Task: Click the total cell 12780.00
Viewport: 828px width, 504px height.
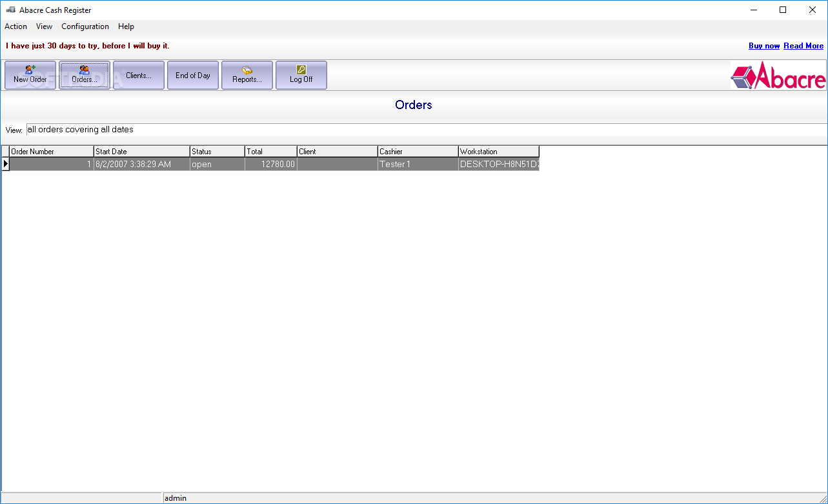Action: (x=271, y=164)
